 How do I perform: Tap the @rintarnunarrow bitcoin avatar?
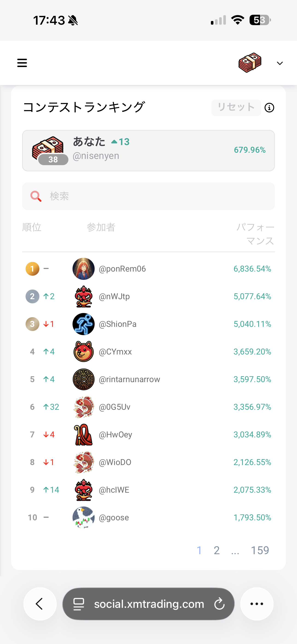[84, 379]
